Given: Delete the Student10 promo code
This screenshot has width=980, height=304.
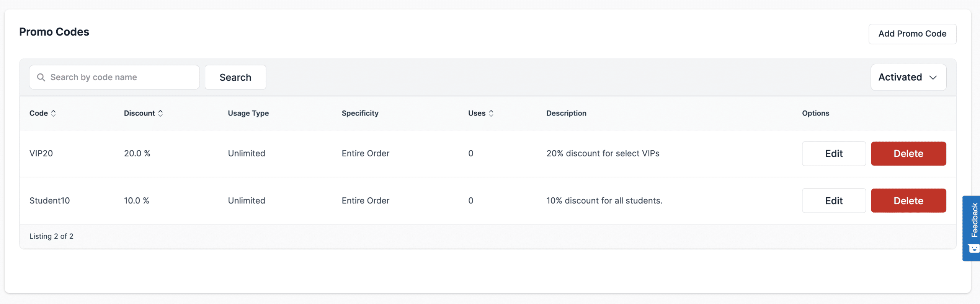Looking at the screenshot, I should (x=908, y=201).
